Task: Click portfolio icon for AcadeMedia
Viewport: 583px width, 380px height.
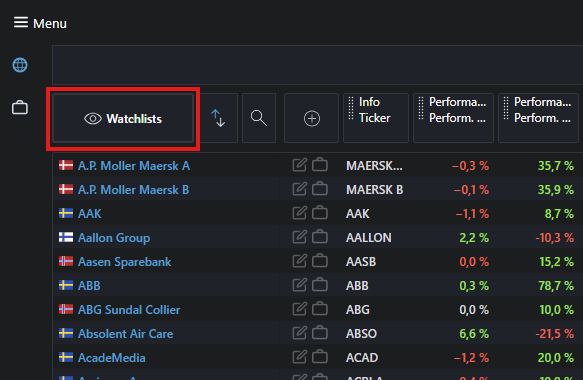Action: tap(320, 357)
